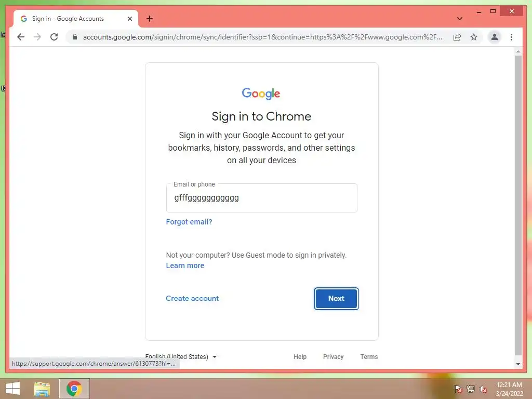Open the network tray icon

[471, 389]
